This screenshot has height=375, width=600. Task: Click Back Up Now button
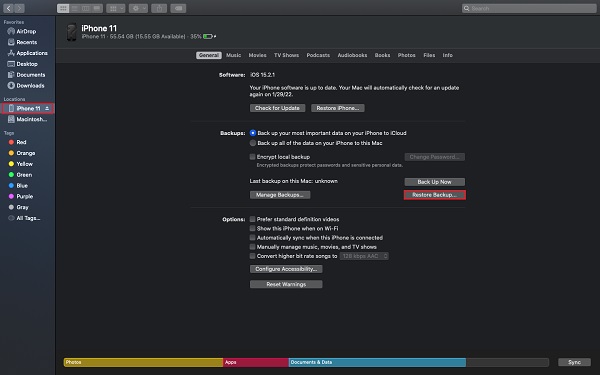[434, 182]
